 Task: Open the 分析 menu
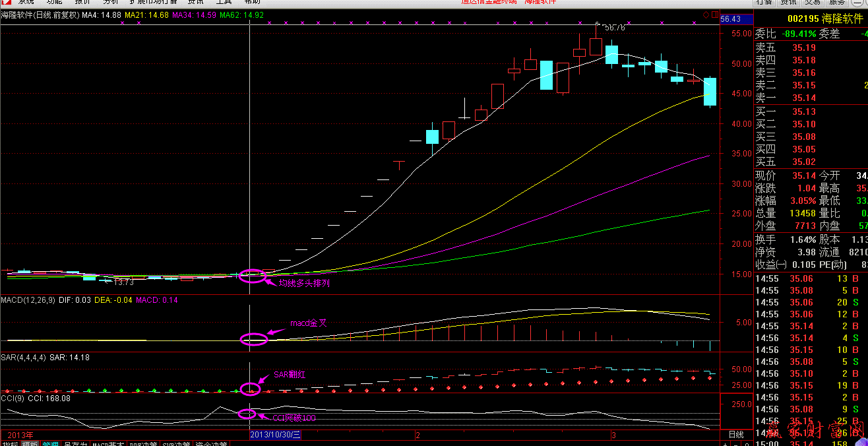point(110,2)
